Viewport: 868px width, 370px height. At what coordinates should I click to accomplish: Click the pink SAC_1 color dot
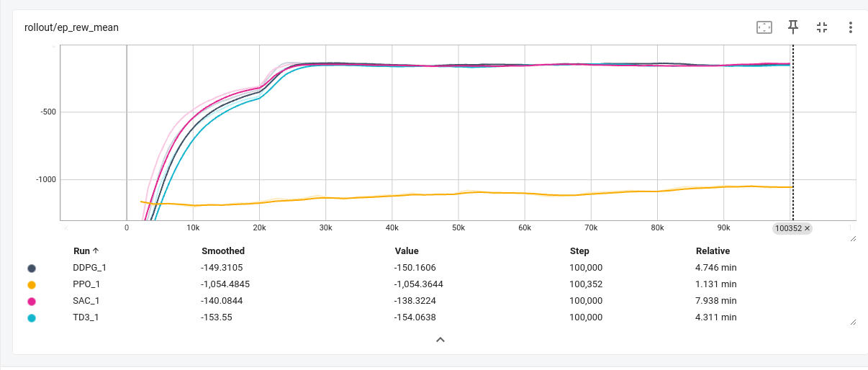32,301
